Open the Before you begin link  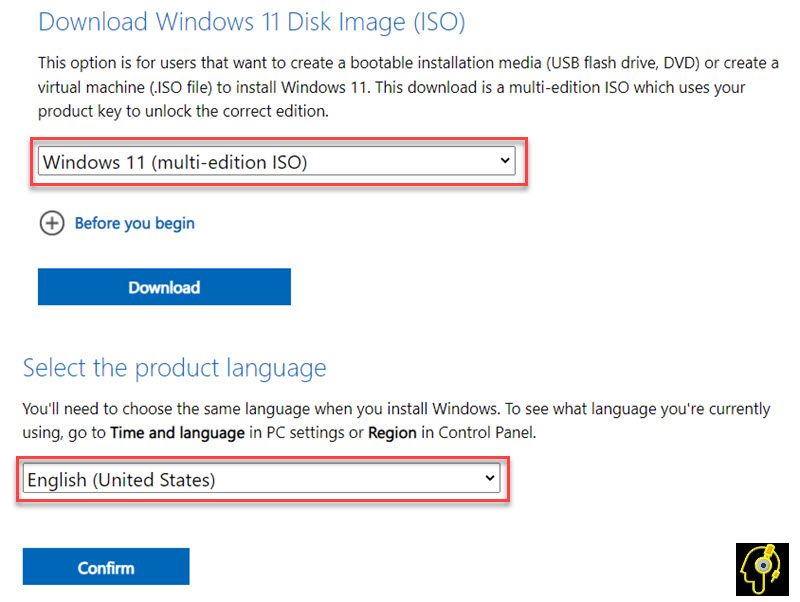pos(135,223)
